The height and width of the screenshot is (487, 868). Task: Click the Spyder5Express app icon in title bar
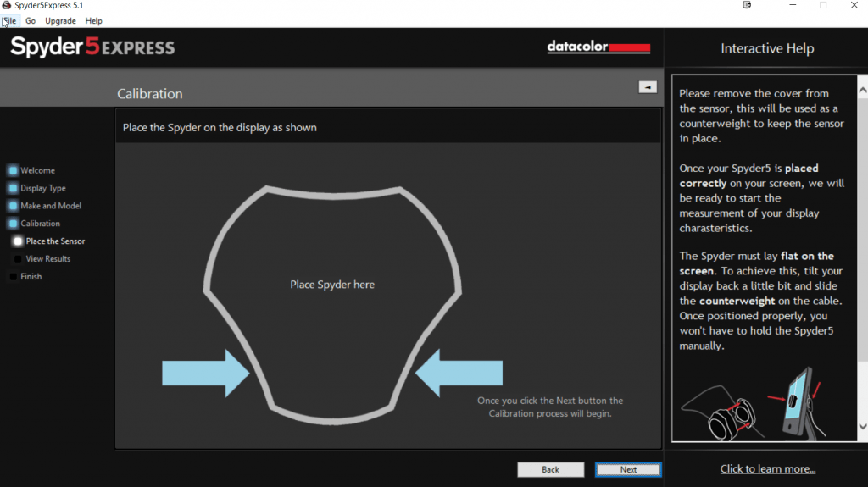7,6
